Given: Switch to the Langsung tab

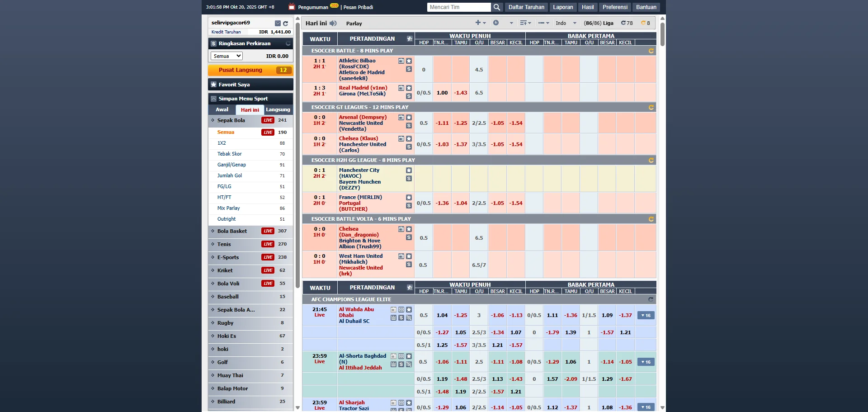Looking at the screenshot, I should tap(278, 110).
